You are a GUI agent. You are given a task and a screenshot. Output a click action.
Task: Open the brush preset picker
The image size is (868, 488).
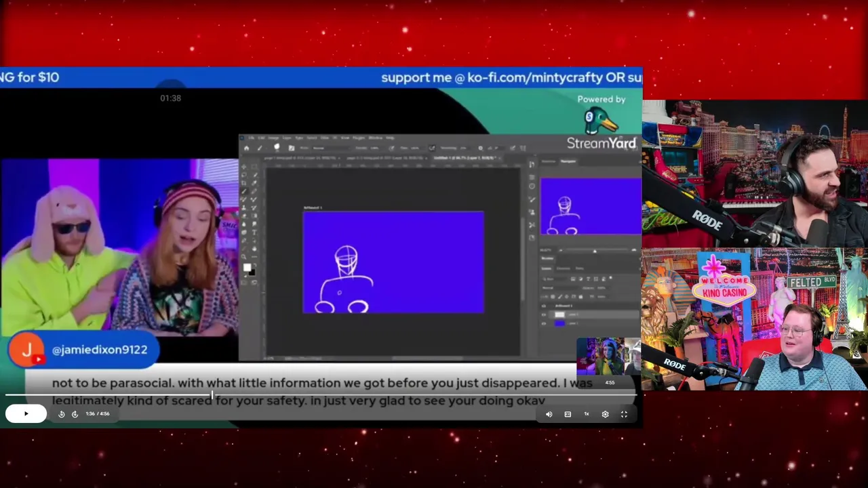pyautogui.click(x=277, y=148)
